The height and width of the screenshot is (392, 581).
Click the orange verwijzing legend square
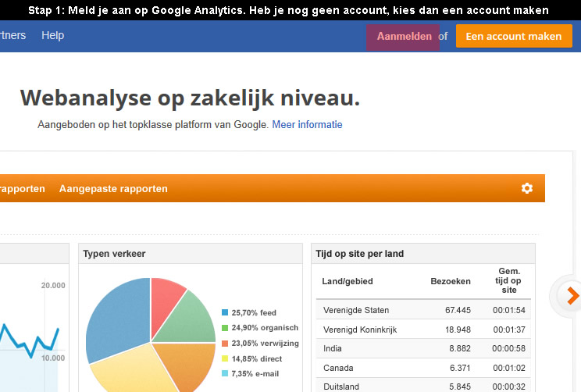(225, 344)
